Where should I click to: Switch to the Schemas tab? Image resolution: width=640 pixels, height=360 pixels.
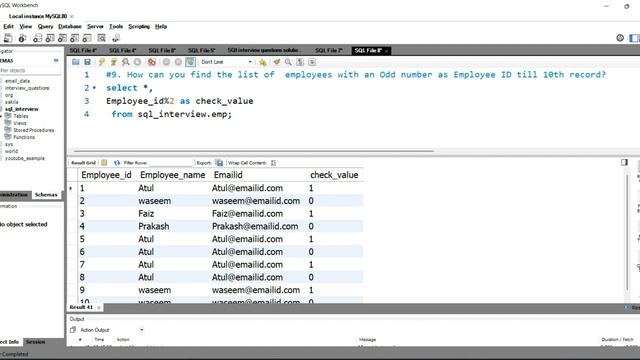pos(46,195)
